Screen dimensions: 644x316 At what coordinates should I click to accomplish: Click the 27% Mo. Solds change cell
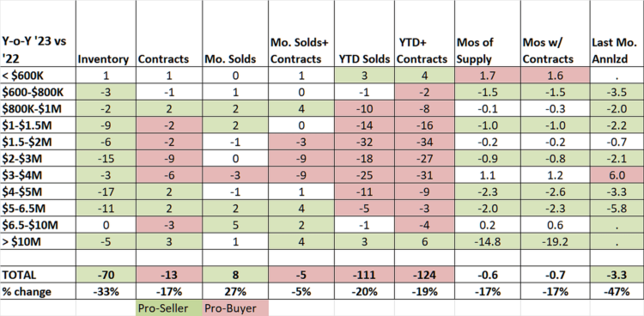coord(235,292)
